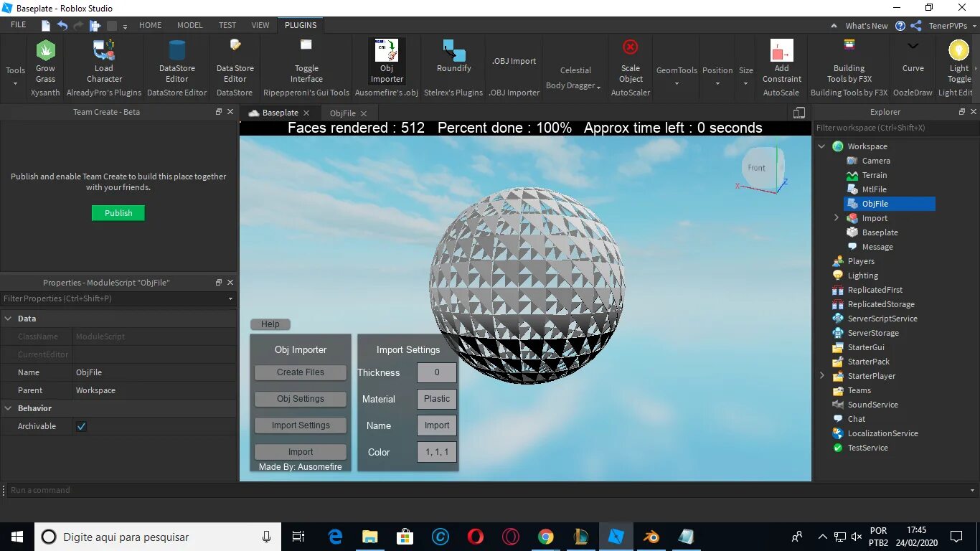Switch to the HOME ribbon tab
Viewport: 980px width, 551px height.
[150, 25]
